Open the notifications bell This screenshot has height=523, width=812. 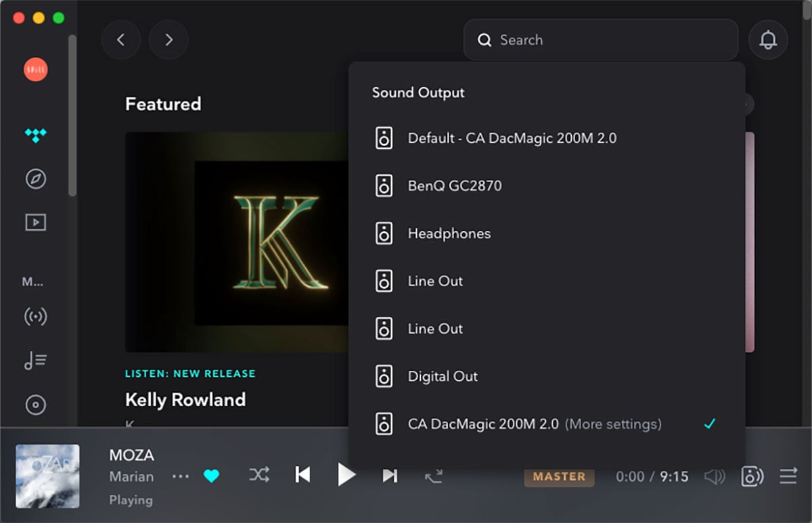[768, 40]
